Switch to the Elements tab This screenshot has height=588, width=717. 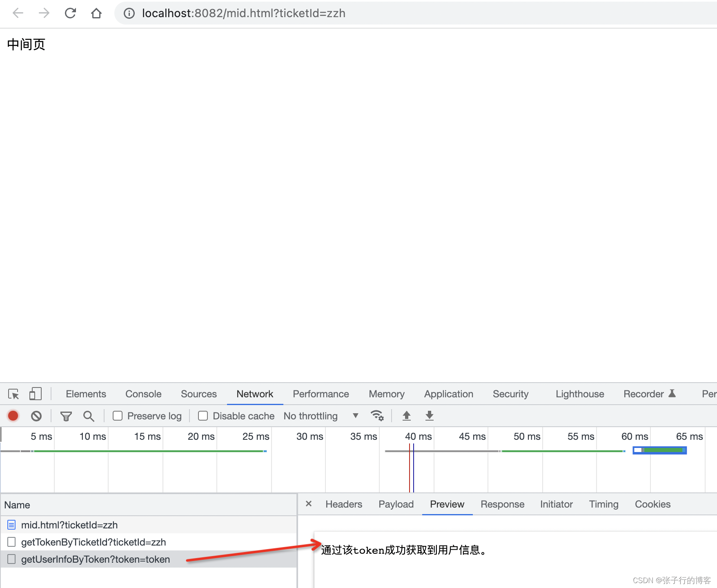tap(86, 394)
